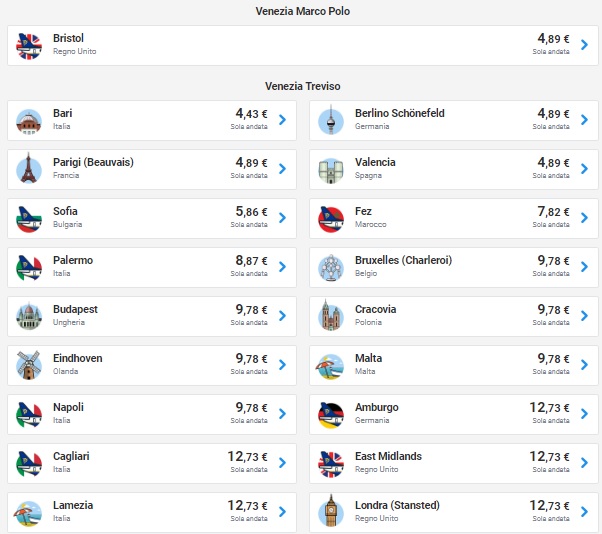Open the chevron next to Fez price

[x=585, y=218]
